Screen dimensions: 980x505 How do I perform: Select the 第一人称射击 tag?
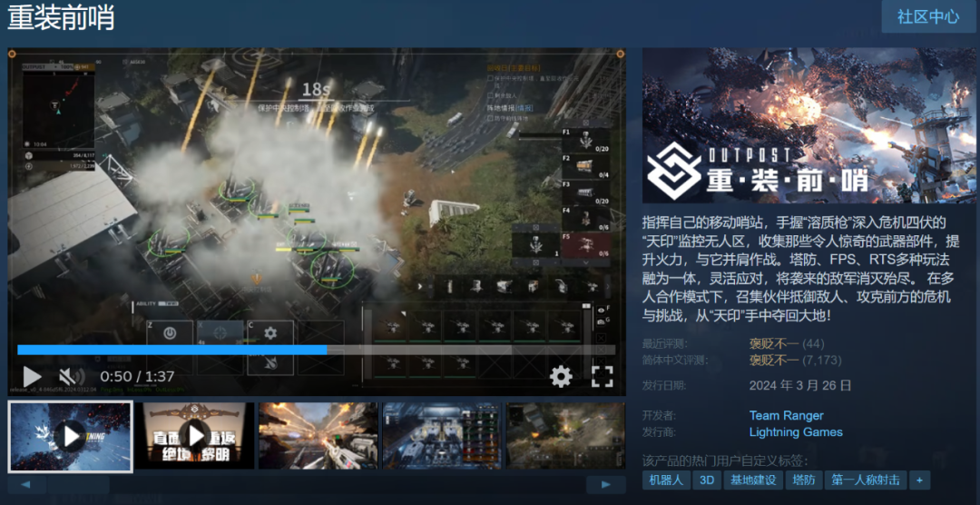tap(866, 480)
